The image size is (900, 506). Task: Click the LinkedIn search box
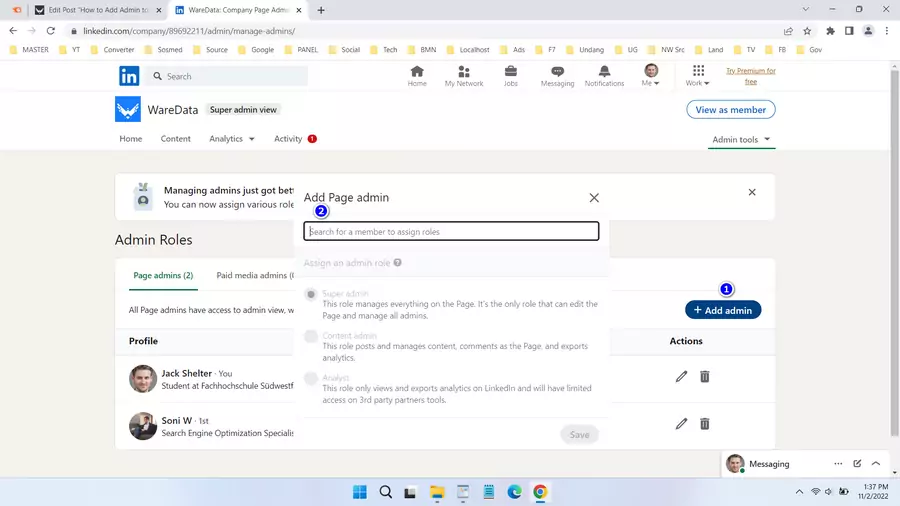[x=228, y=76]
